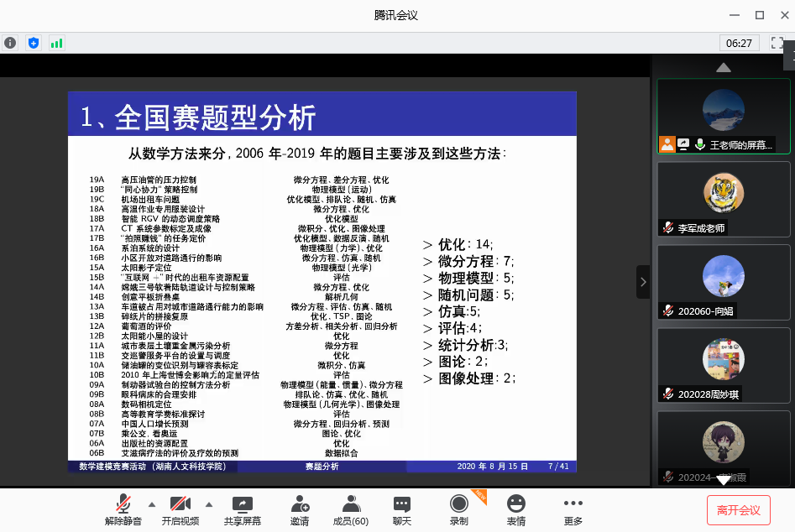Select 202028周妙琪 participant thumbnail
This screenshot has height=532, width=795.
723,366
